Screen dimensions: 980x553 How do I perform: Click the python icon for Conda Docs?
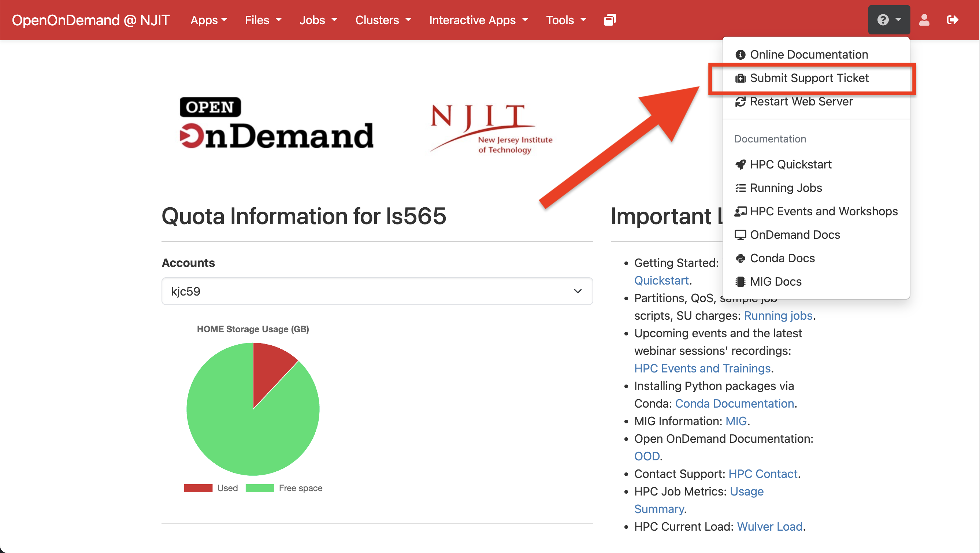(740, 258)
